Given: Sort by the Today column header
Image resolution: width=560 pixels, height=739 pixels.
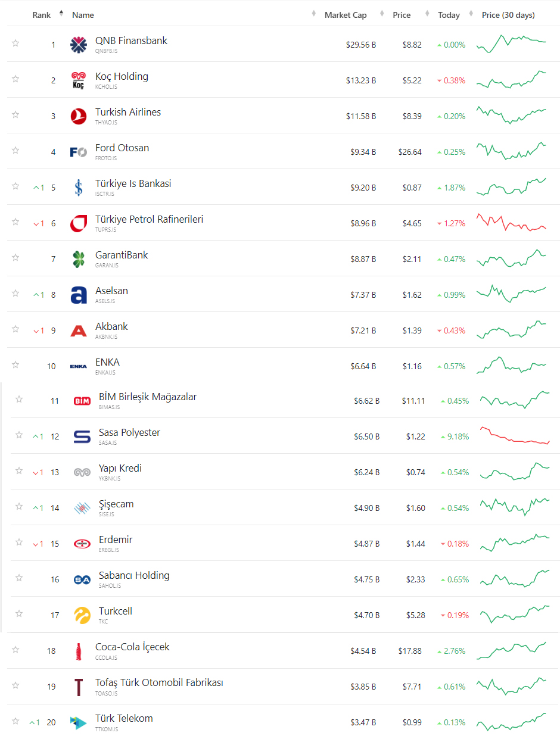Looking at the screenshot, I should coord(449,15).
